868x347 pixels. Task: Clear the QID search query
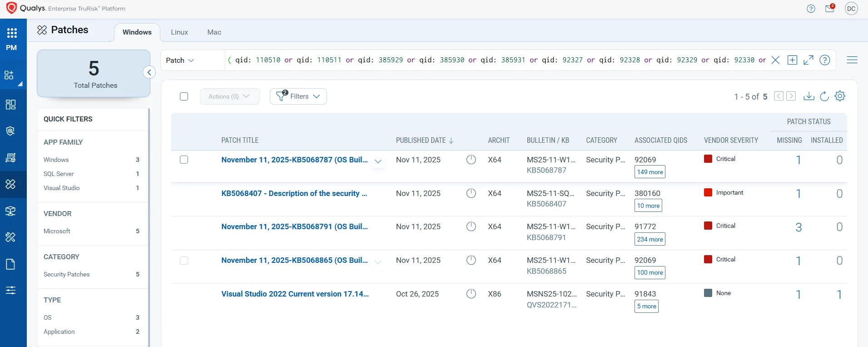click(775, 60)
